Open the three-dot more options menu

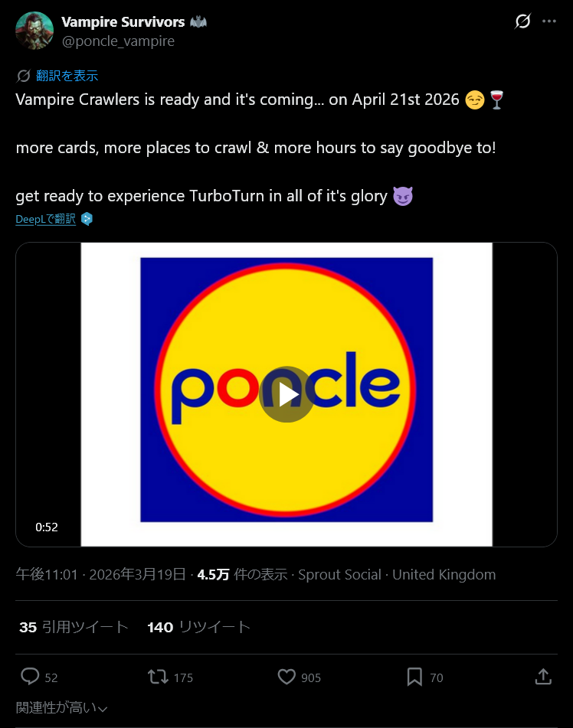pyautogui.click(x=549, y=21)
